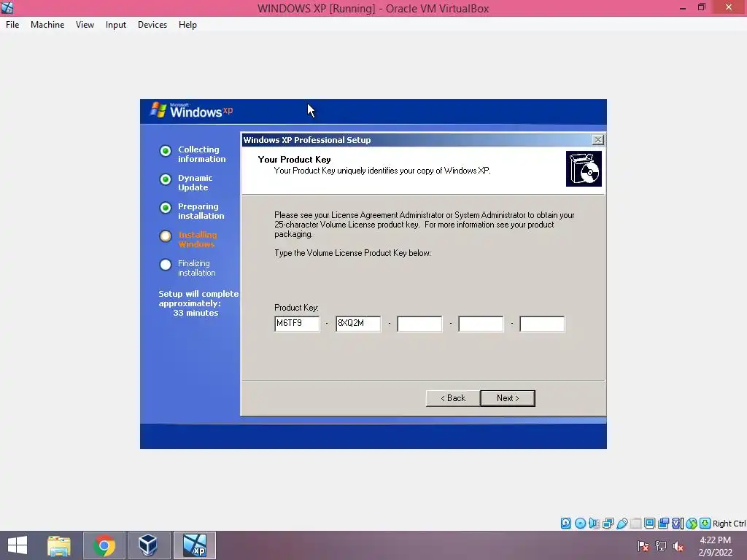Open the Input menu

[116, 25]
